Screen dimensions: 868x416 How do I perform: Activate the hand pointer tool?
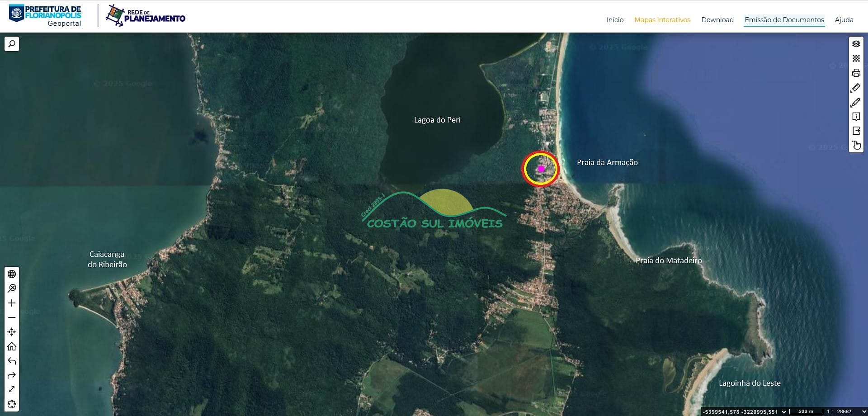856,145
